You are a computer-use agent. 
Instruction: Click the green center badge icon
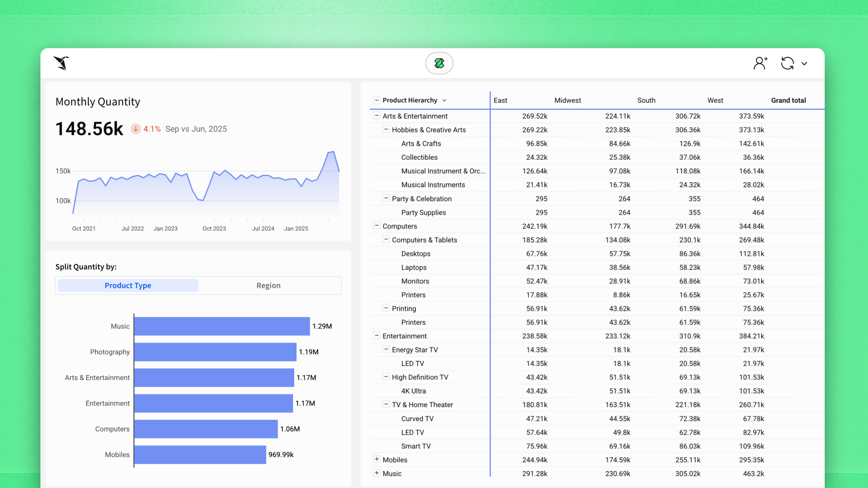(x=439, y=63)
